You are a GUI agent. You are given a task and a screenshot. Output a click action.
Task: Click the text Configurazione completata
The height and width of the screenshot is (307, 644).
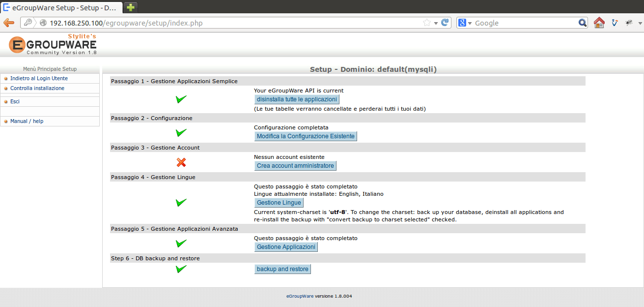291,127
